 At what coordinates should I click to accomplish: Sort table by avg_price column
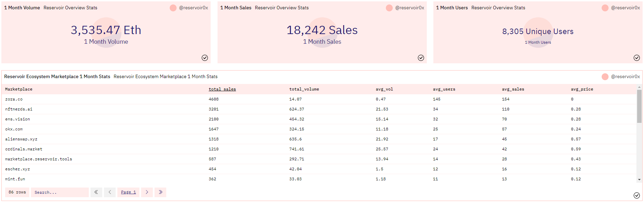pos(582,89)
